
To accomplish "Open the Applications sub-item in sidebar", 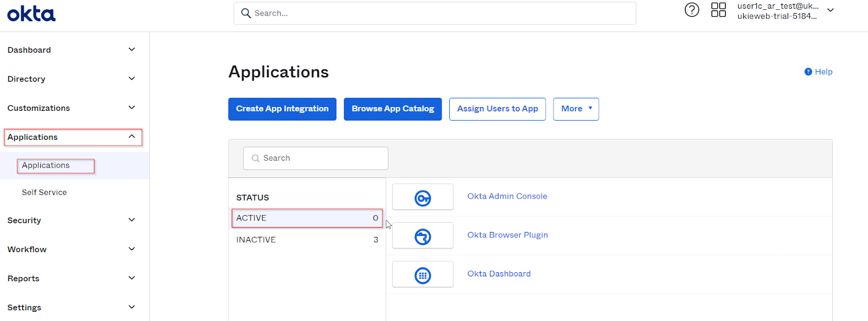I will [x=46, y=165].
